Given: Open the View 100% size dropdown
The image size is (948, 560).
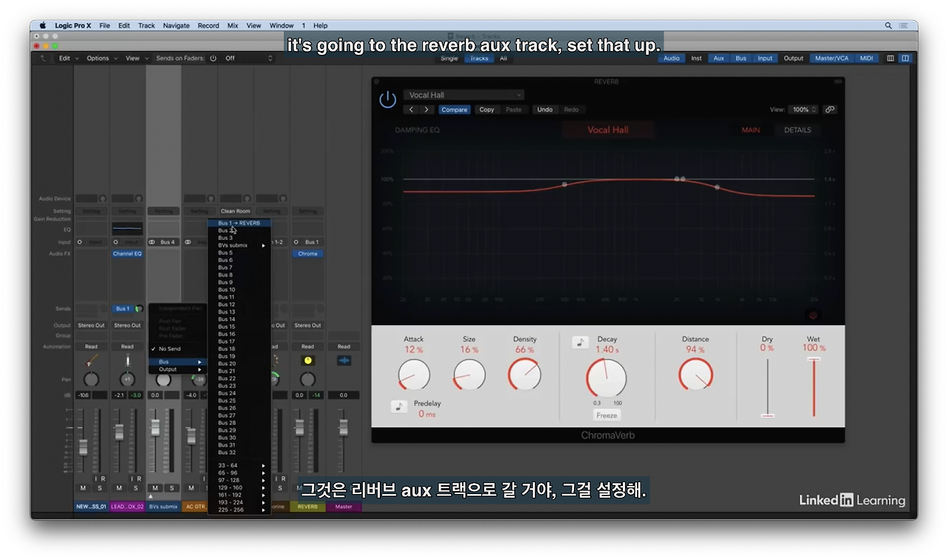Looking at the screenshot, I should pyautogui.click(x=803, y=110).
